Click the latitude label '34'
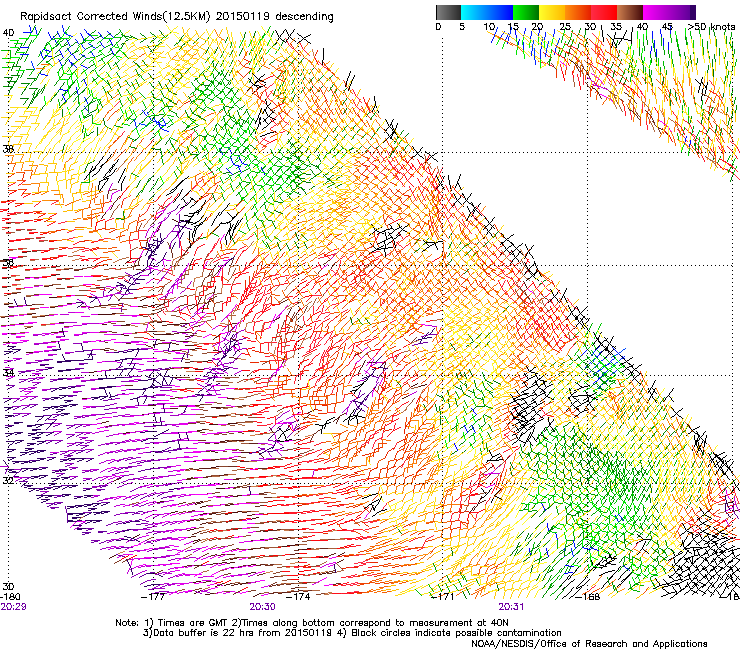 pyautogui.click(x=8, y=373)
